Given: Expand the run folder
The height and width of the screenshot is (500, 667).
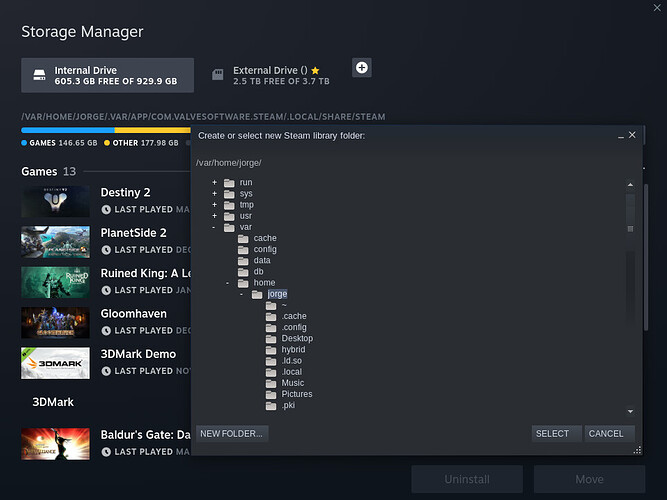Looking at the screenshot, I should pos(214,183).
